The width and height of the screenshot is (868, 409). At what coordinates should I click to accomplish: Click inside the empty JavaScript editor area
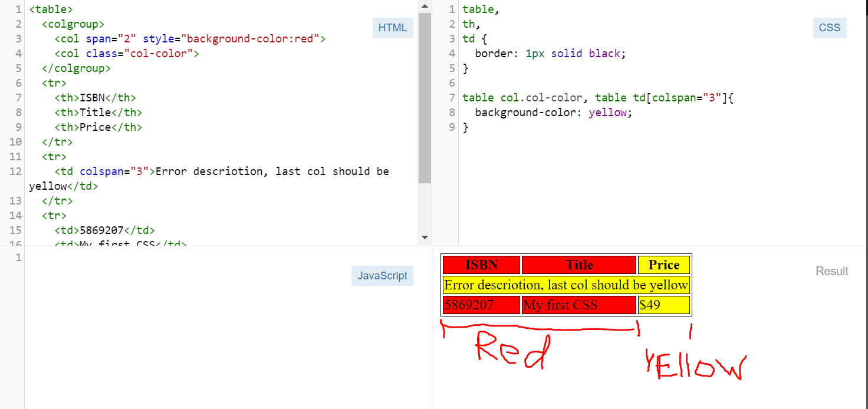pos(206,330)
